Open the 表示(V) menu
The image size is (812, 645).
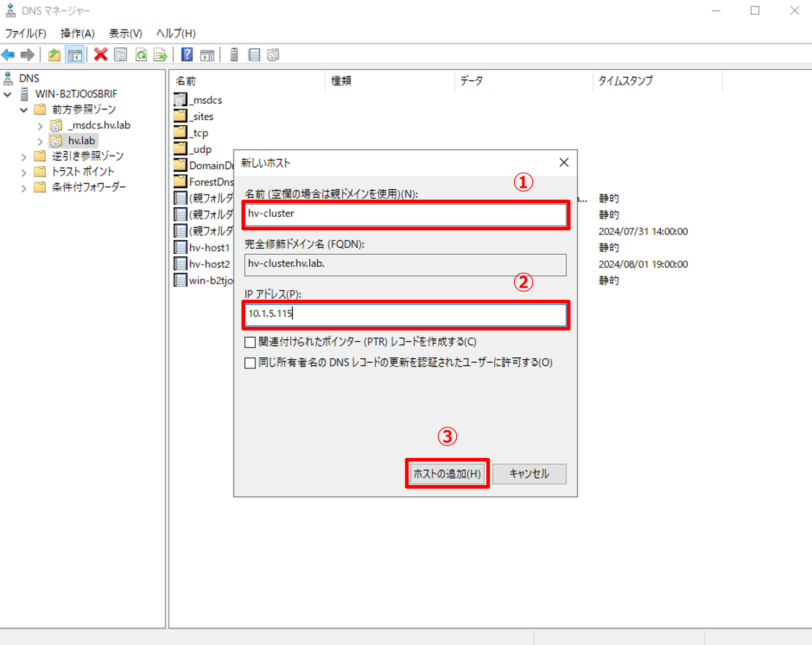tap(126, 34)
